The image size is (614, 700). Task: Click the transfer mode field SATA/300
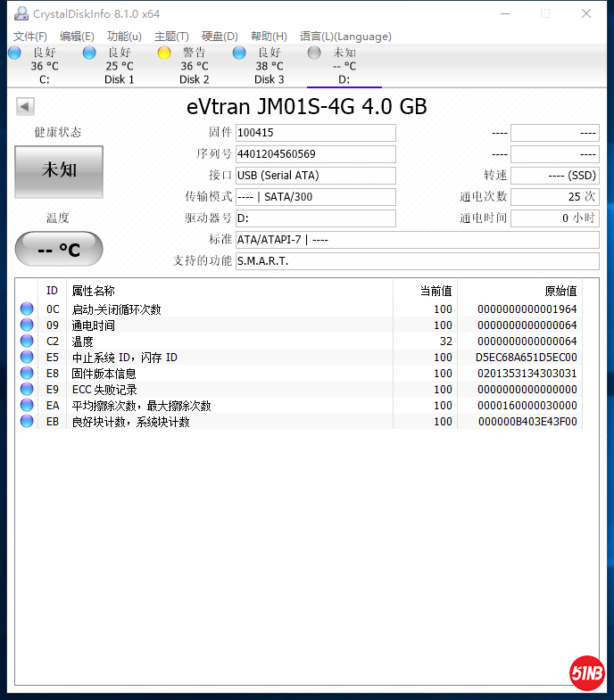[x=316, y=197]
